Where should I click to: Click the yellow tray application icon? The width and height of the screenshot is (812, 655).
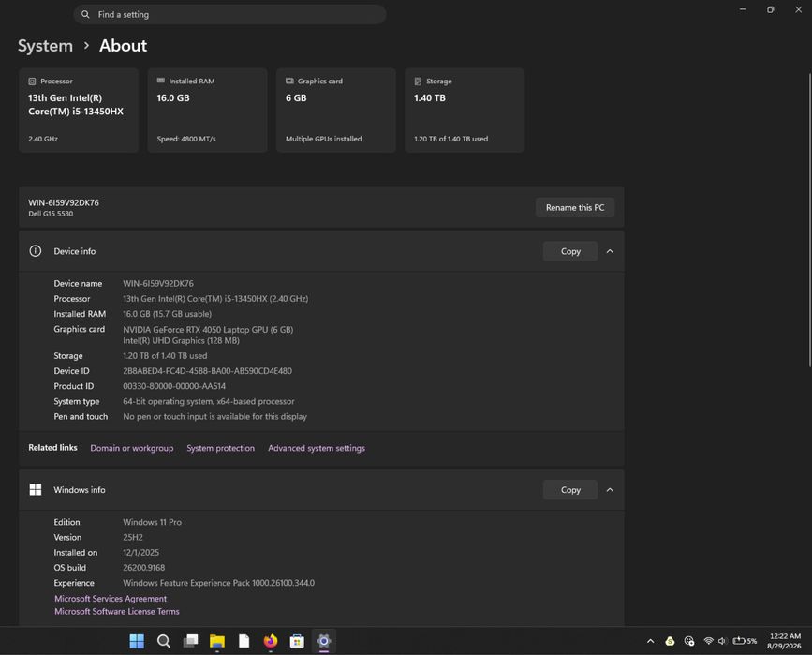coord(670,641)
